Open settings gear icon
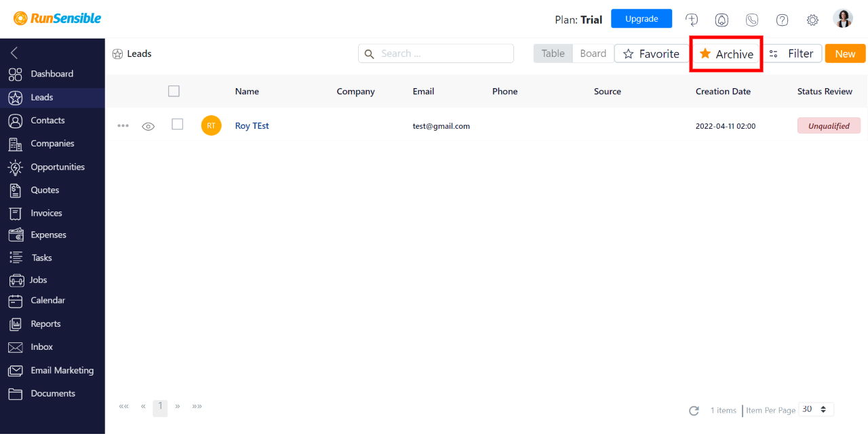This screenshot has width=868, height=438. pyautogui.click(x=812, y=20)
